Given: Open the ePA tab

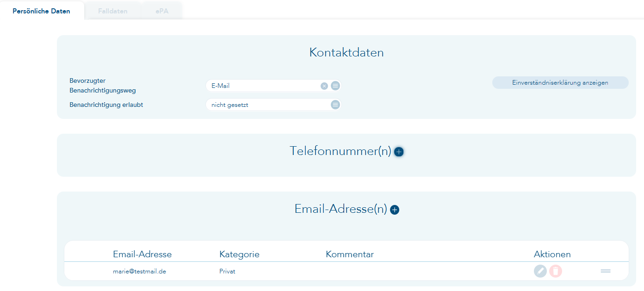Looking at the screenshot, I should pyautogui.click(x=162, y=11).
